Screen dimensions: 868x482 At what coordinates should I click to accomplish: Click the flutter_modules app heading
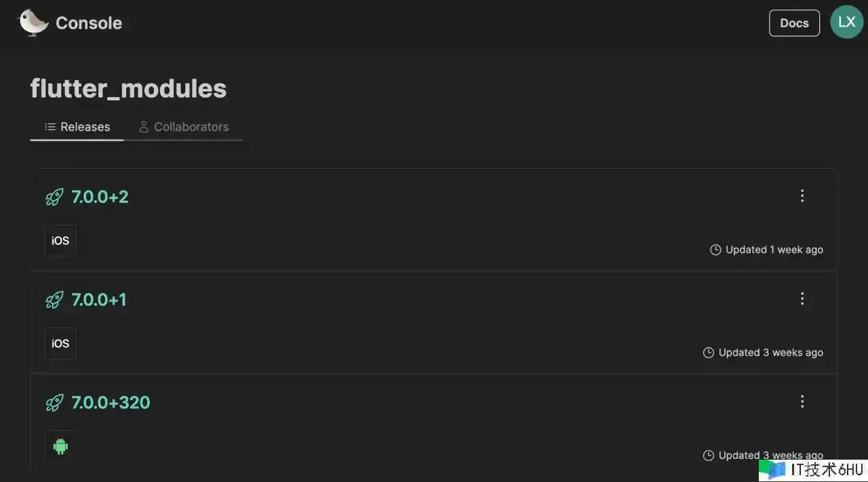pyautogui.click(x=128, y=89)
